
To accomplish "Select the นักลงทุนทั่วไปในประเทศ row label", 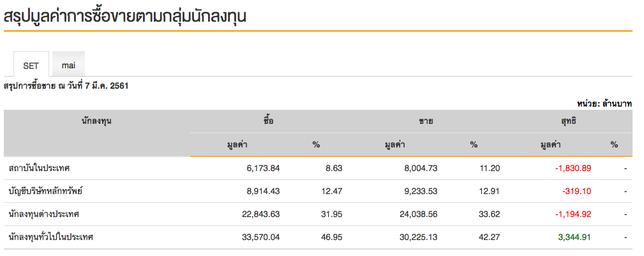I will [x=51, y=237].
